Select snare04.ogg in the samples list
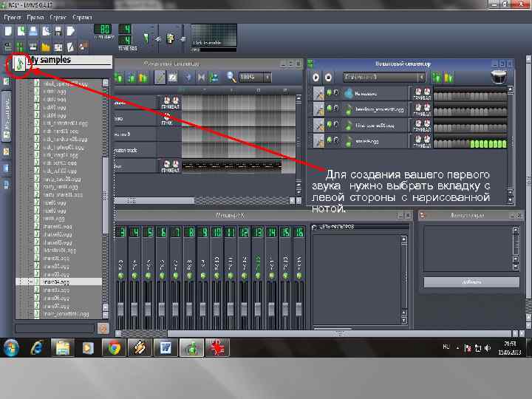The height and width of the screenshot is (399, 532). 56,282
